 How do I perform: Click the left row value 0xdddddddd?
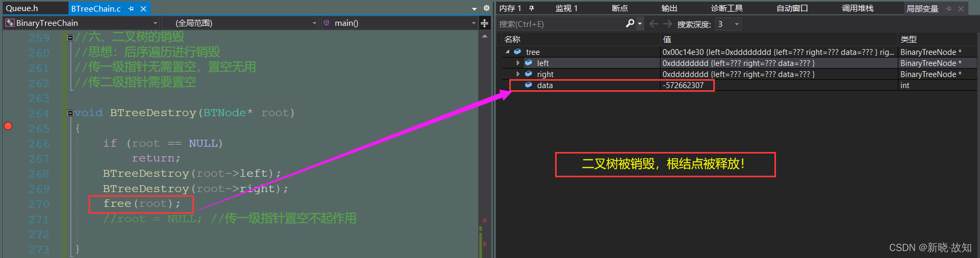click(685, 63)
